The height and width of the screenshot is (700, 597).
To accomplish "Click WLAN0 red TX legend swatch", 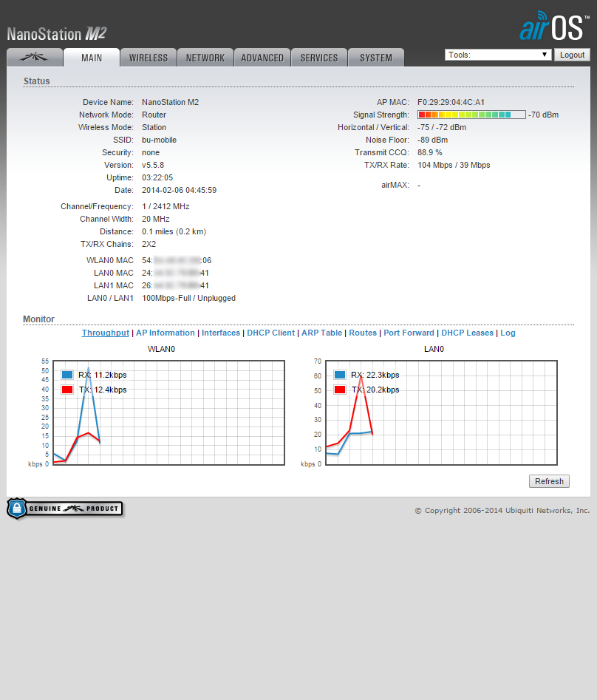I will coord(67,390).
